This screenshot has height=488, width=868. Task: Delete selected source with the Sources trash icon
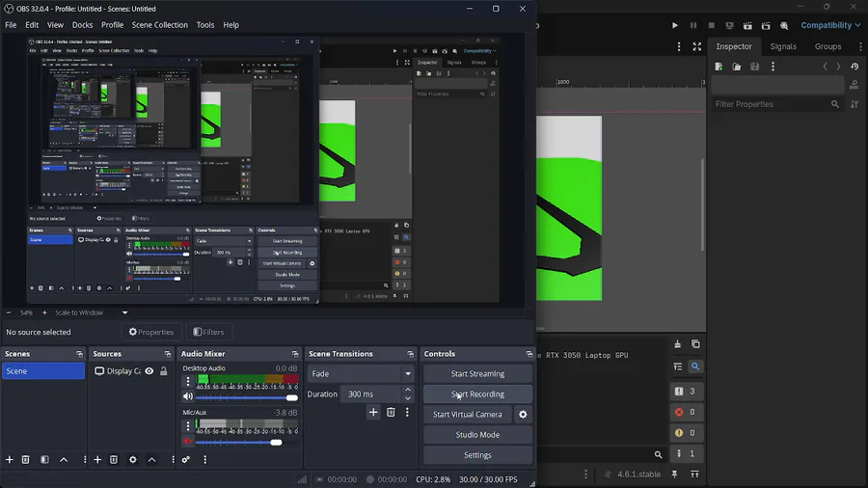[x=114, y=459]
